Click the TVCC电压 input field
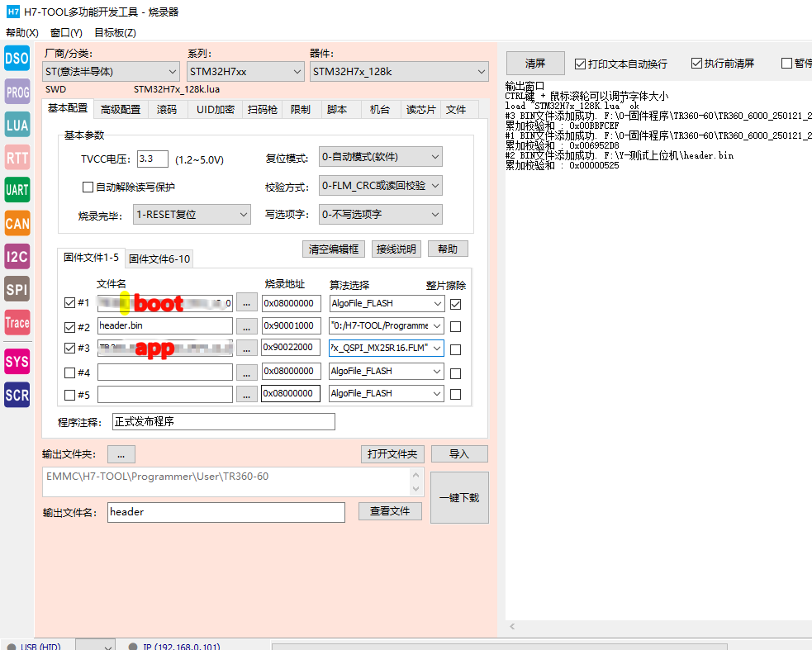 click(152, 159)
